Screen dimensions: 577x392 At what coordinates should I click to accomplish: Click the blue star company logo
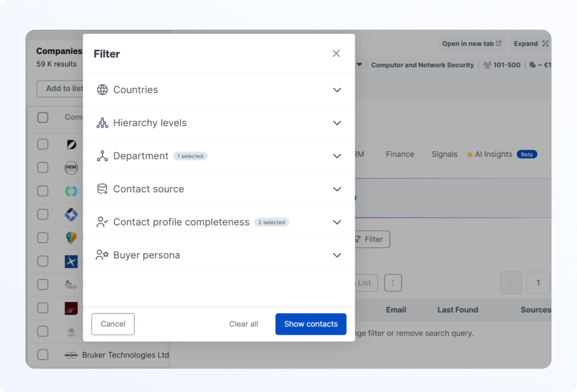tap(71, 262)
